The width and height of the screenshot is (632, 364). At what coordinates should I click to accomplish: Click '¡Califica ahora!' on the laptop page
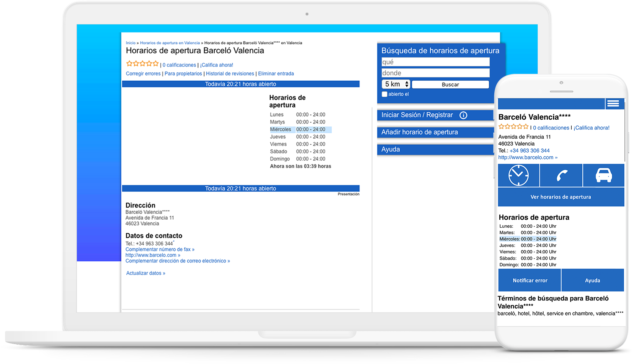216,65
